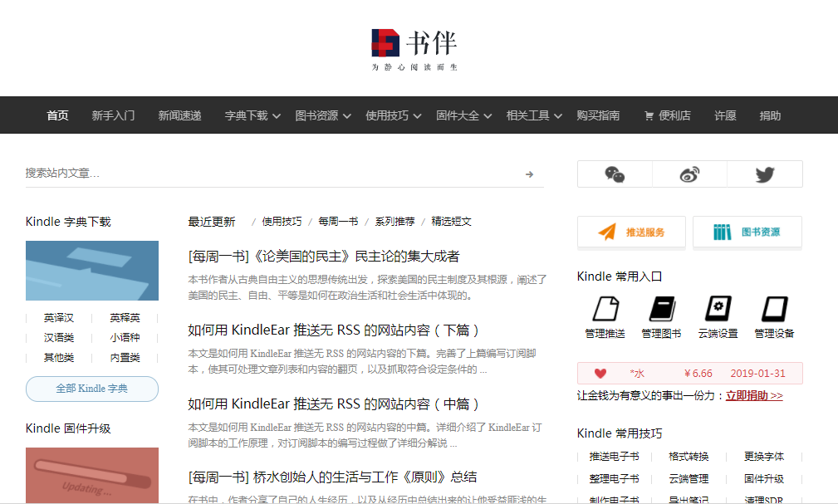The height and width of the screenshot is (504, 838).
Task: Open 英释英 dictionary category
Action: 125,318
